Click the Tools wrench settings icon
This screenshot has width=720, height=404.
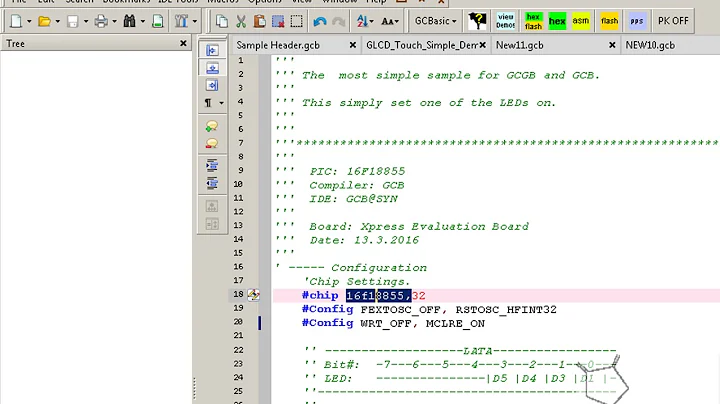coord(181,21)
